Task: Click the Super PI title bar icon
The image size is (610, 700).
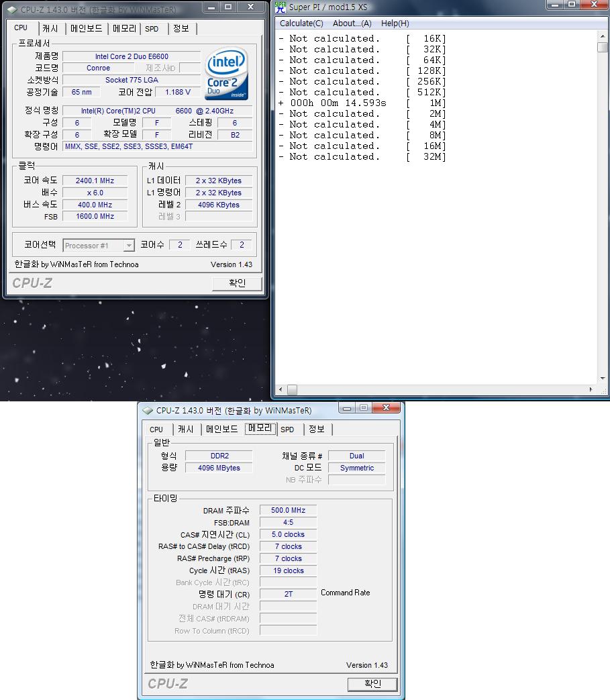Action: (x=281, y=7)
